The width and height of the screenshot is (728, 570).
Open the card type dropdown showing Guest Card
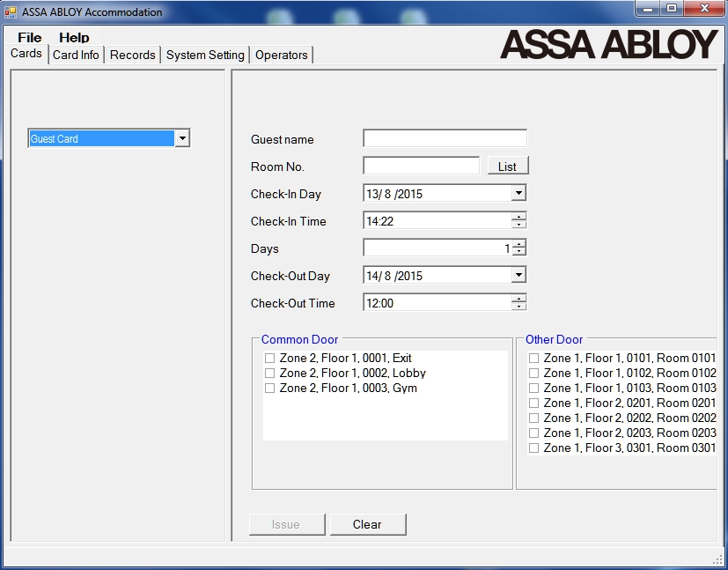[x=182, y=137]
